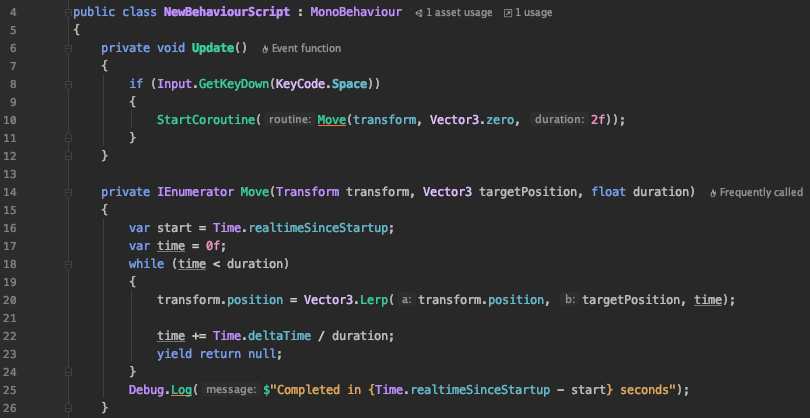Collapse the Update method fold on line 6
Screen dimensions: 810x418
68,49
